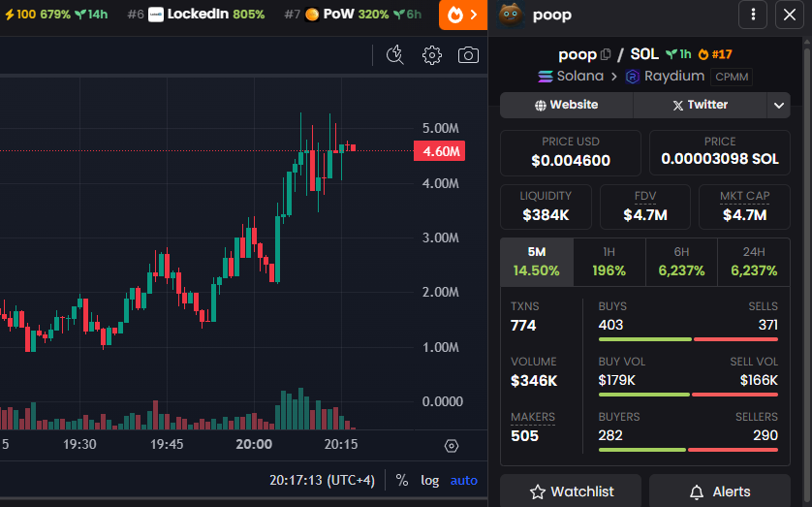
Task: Open the chart settings gear icon
Action: [432, 55]
